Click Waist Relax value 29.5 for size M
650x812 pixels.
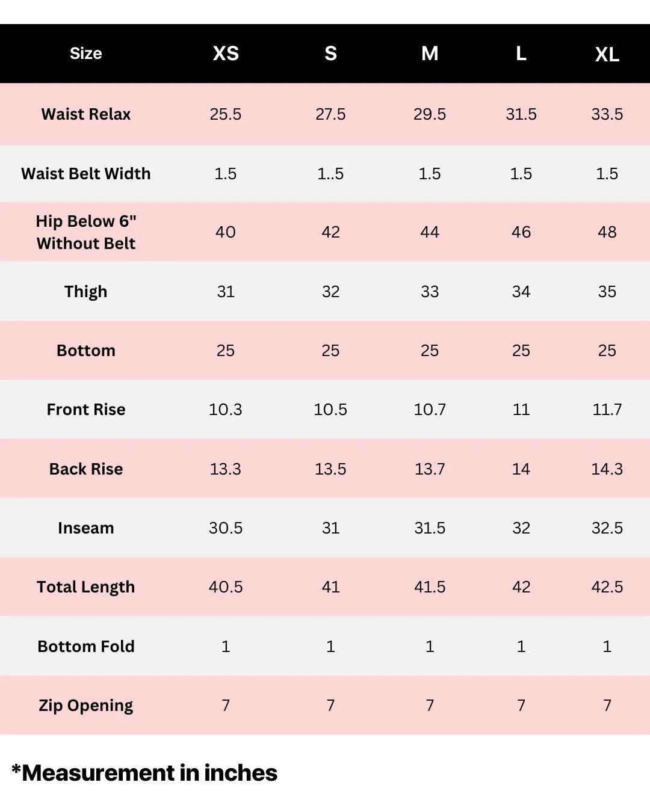pos(430,114)
